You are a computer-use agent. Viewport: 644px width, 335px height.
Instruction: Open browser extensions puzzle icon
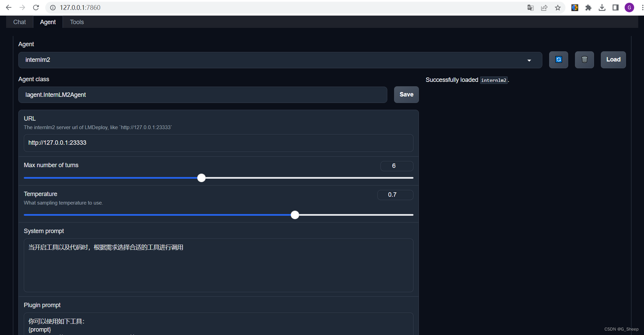588,7
